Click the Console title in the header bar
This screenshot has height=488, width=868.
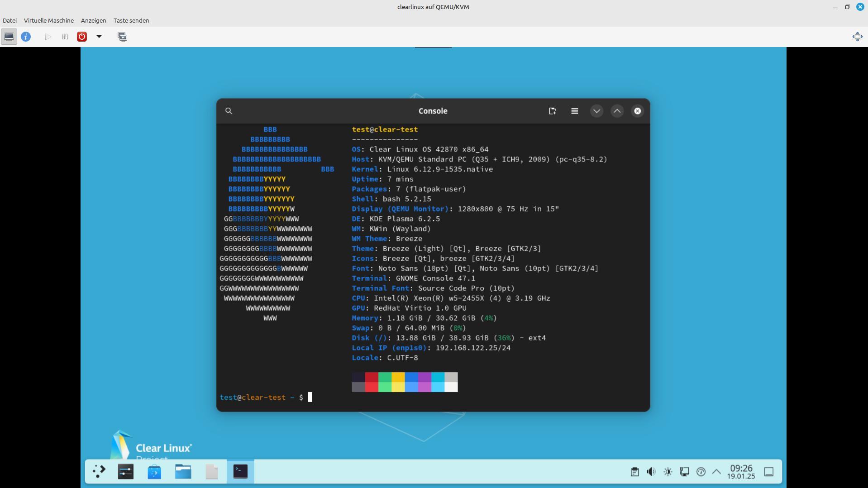433,111
